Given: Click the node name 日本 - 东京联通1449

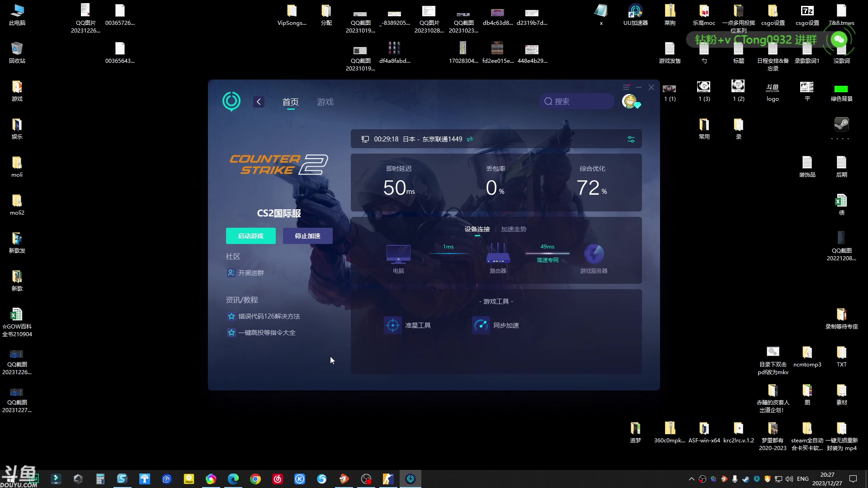Looking at the screenshot, I should tap(432, 139).
